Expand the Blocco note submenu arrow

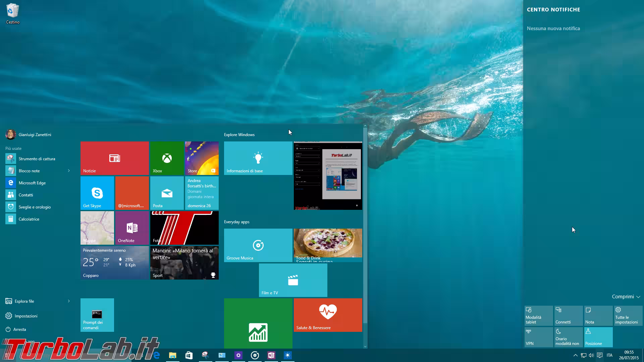click(x=69, y=171)
